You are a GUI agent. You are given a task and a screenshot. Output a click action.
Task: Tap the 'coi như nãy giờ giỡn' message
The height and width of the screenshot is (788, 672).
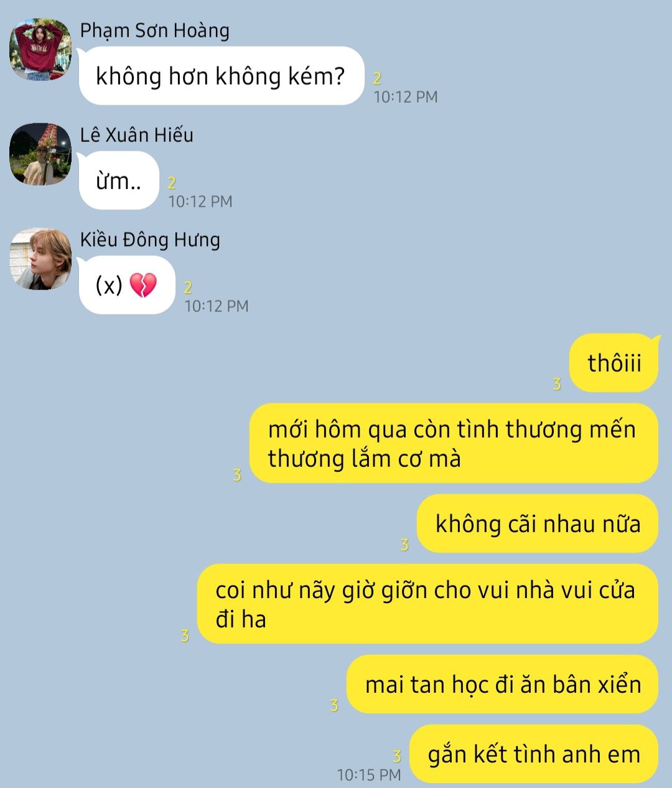click(427, 604)
